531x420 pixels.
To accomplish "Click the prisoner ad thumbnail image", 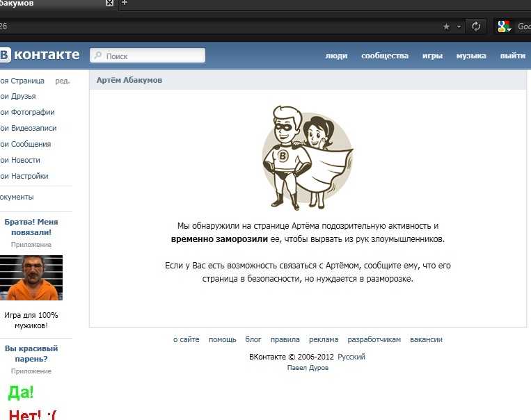I will 31,277.
